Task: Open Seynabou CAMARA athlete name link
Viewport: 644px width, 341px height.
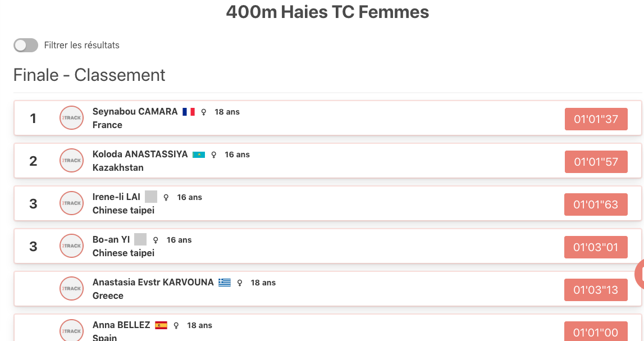Action: pyautogui.click(x=135, y=112)
